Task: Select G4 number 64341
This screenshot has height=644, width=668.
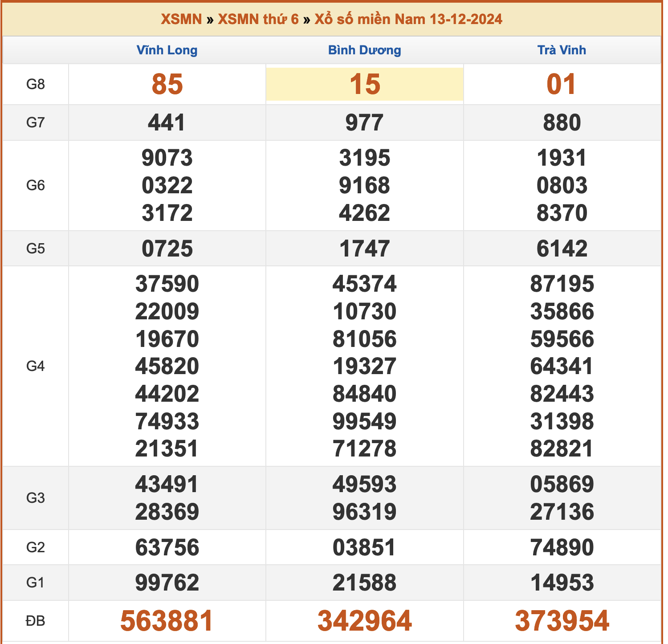Action: coord(562,366)
